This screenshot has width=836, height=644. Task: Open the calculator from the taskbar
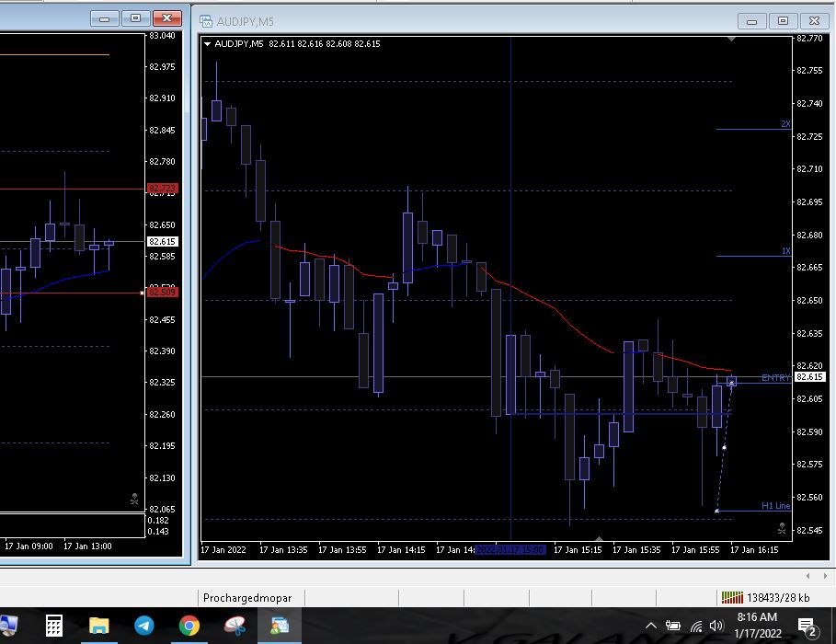[x=54, y=626]
